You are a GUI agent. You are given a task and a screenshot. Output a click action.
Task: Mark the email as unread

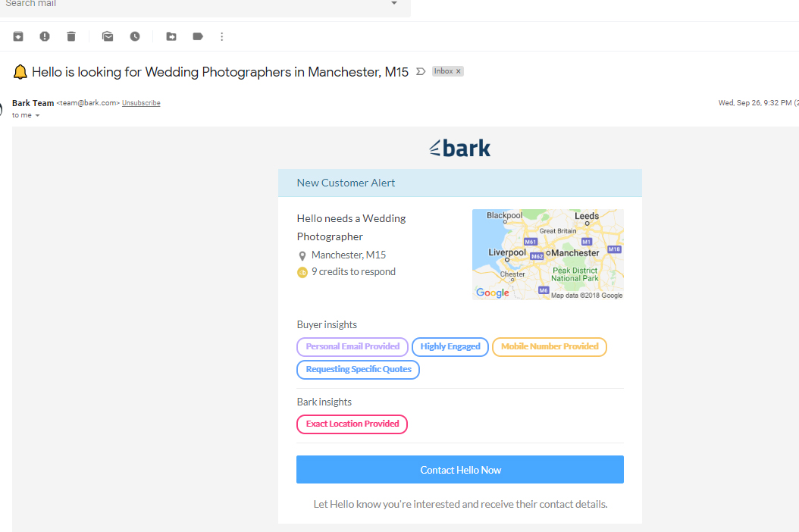107,36
